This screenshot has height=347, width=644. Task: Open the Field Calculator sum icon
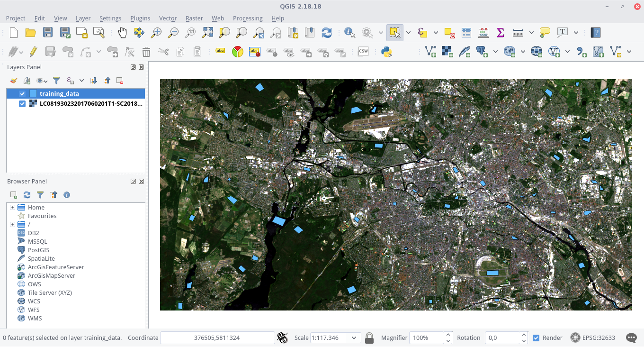[501, 33]
